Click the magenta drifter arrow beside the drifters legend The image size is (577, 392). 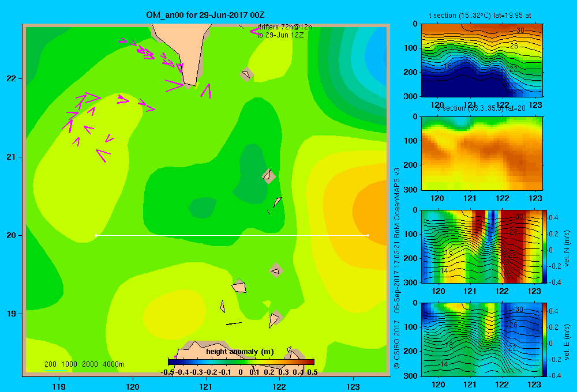click(x=254, y=32)
